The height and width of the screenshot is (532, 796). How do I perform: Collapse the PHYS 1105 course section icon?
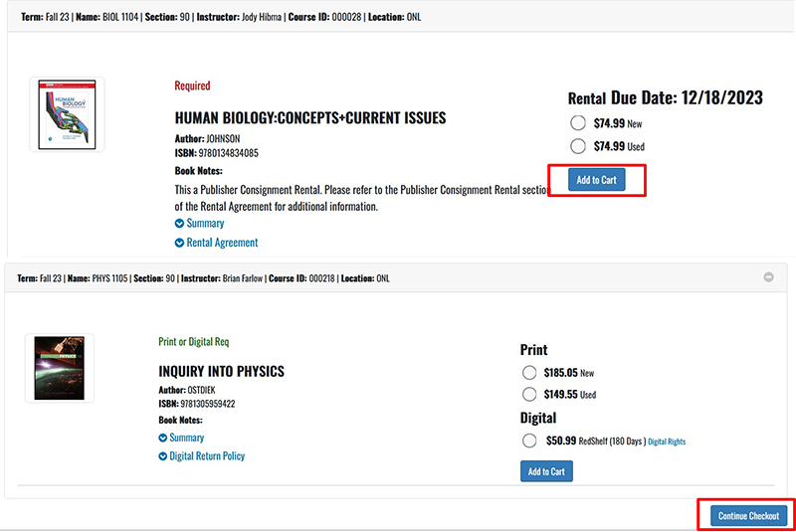(x=768, y=276)
